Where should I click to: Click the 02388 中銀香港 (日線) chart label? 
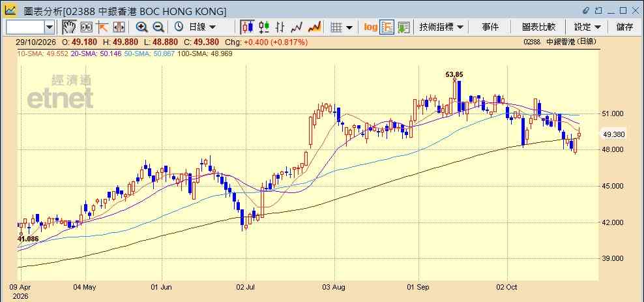pos(560,42)
